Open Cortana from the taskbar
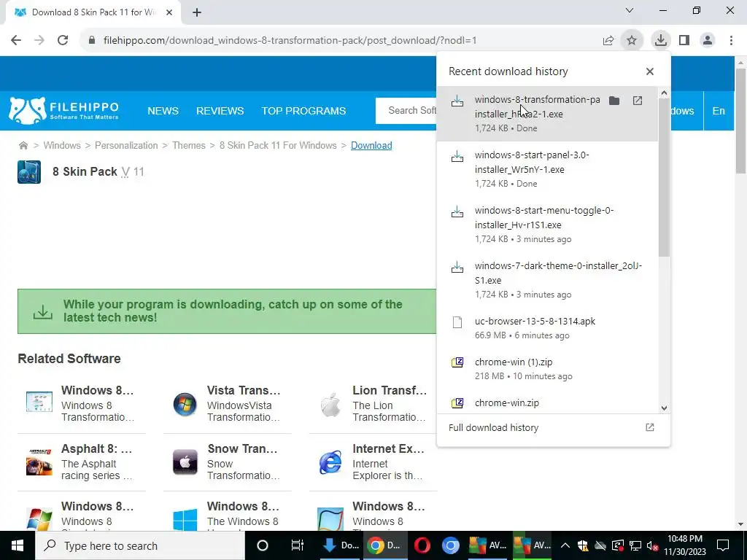The width and height of the screenshot is (747, 560). click(x=263, y=545)
